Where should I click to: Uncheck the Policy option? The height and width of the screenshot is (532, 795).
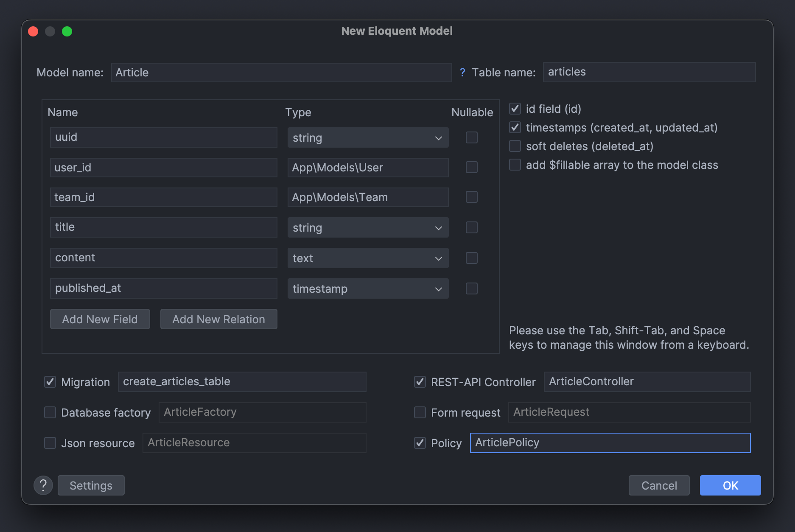click(x=420, y=442)
